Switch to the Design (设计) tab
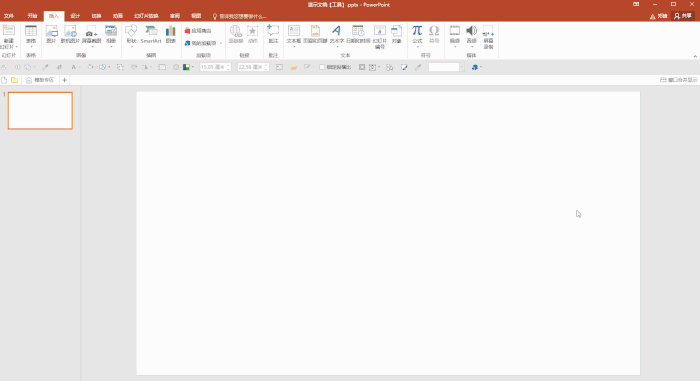 pyautogui.click(x=75, y=16)
